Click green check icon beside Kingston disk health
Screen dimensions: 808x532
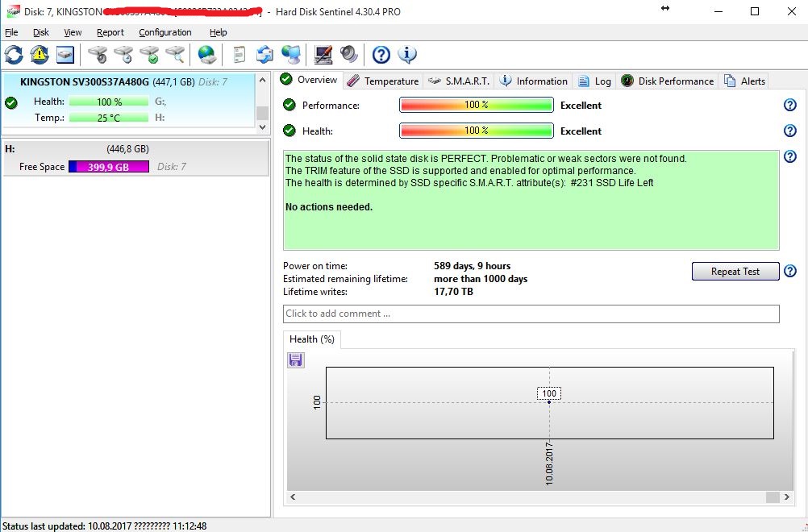click(x=10, y=102)
